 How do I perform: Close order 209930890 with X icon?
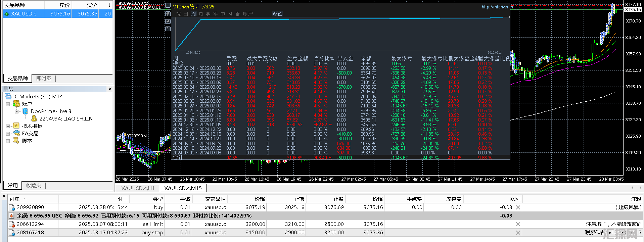[x=518, y=207]
